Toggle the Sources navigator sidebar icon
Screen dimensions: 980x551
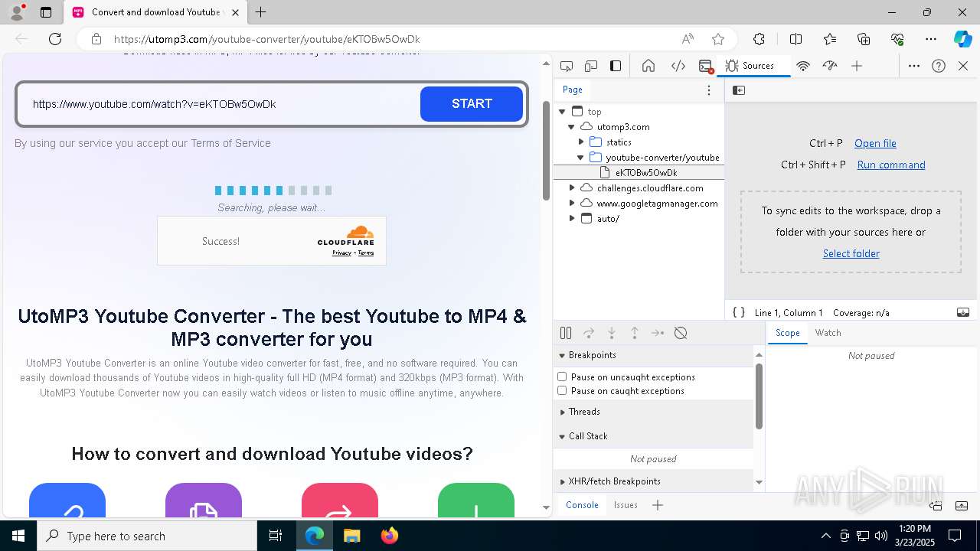[739, 90]
